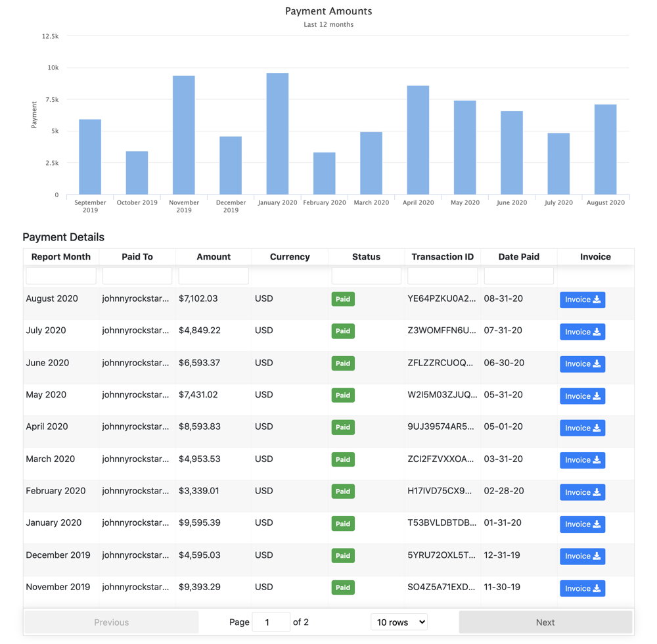This screenshot has height=644, width=657.
Task: Download the March 2020 invoice
Action: coord(582,460)
